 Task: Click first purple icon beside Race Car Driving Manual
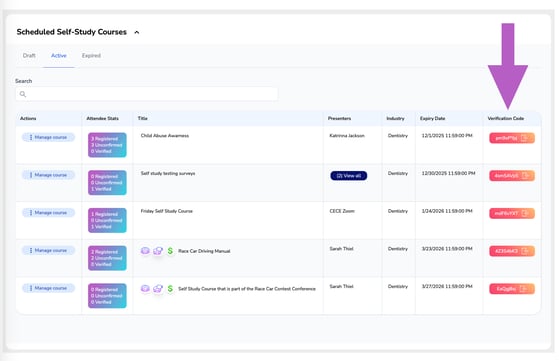coord(145,251)
